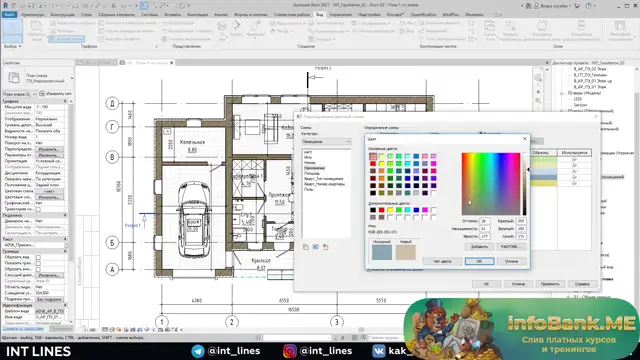Toggle the sun path checkbox in Properties
This screenshot has width=640, height=360.
tap(38, 209)
